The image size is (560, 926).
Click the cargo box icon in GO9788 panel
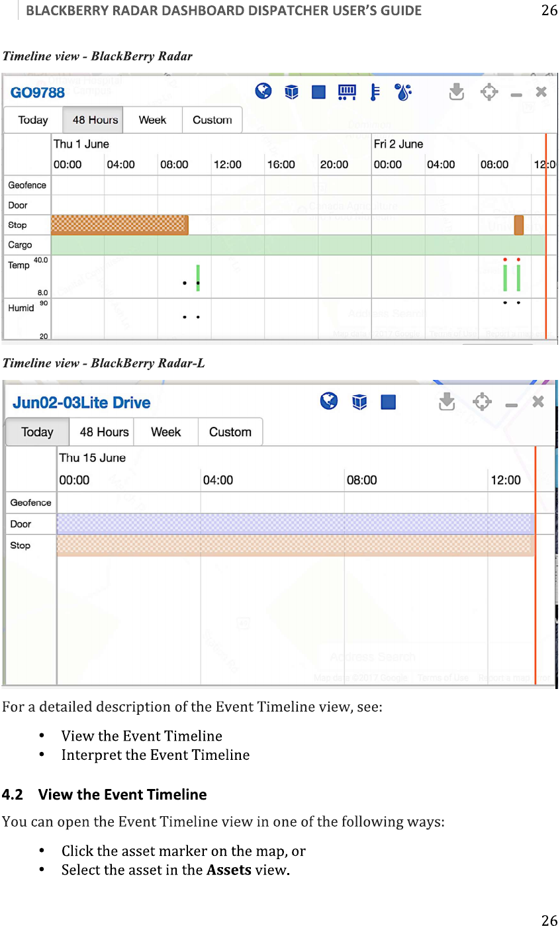[291, 92]
